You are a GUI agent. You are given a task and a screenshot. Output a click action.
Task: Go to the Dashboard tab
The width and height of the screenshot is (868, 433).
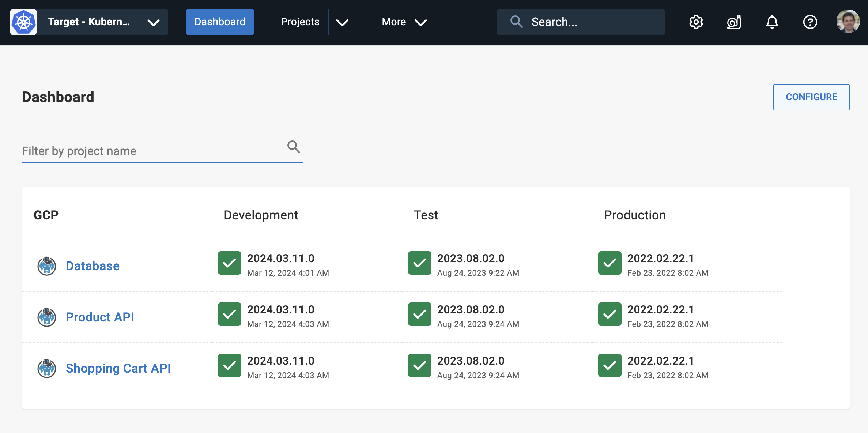pyautogui.click(x=220, y=22)
